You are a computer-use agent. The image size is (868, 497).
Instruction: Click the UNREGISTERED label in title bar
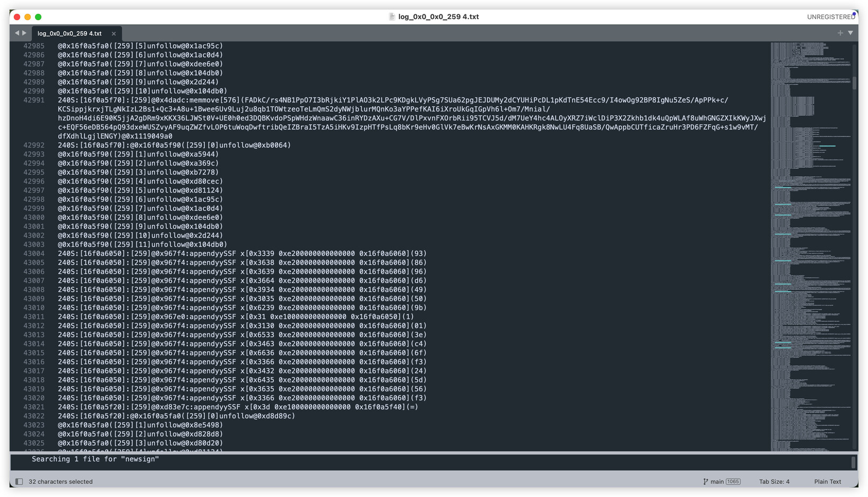coord(830,17)
